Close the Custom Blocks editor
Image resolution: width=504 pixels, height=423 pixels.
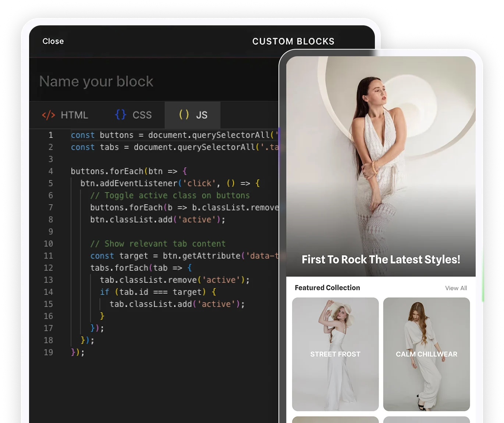pos(53,41)
